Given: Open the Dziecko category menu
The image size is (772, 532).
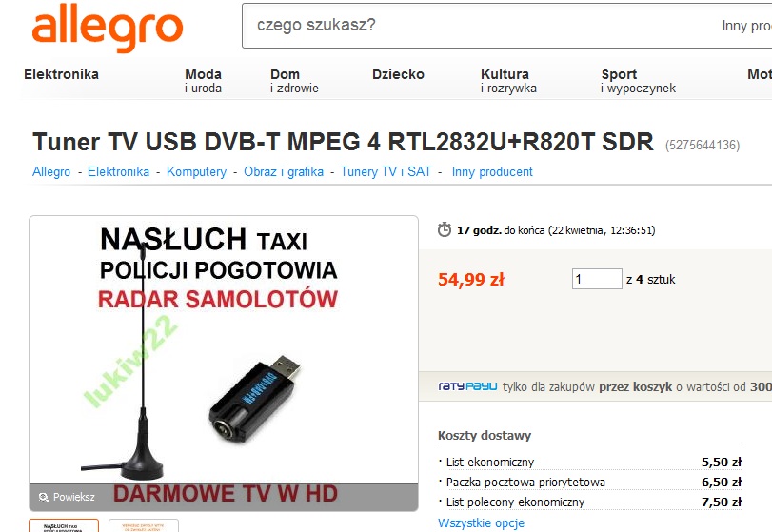Looking at the screenshot, I should [x=398, y=74].
